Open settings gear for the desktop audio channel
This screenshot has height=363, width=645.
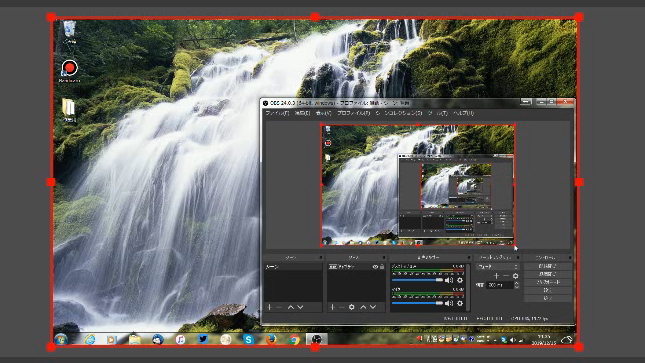pos(460,280)
